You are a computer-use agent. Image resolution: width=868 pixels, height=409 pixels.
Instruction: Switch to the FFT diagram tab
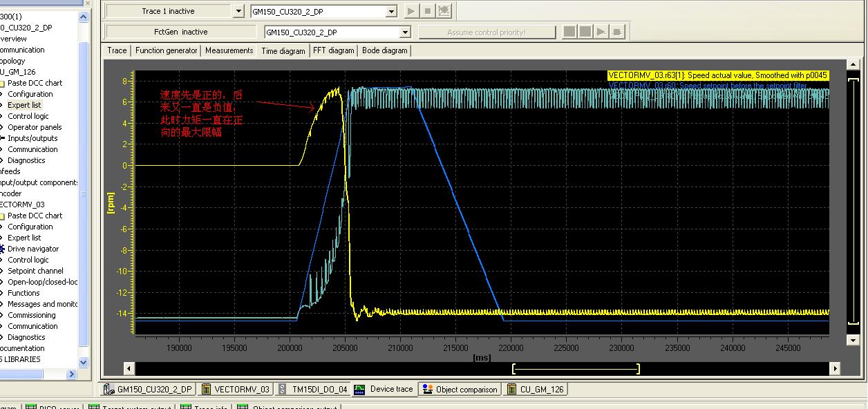coord(333,50)
